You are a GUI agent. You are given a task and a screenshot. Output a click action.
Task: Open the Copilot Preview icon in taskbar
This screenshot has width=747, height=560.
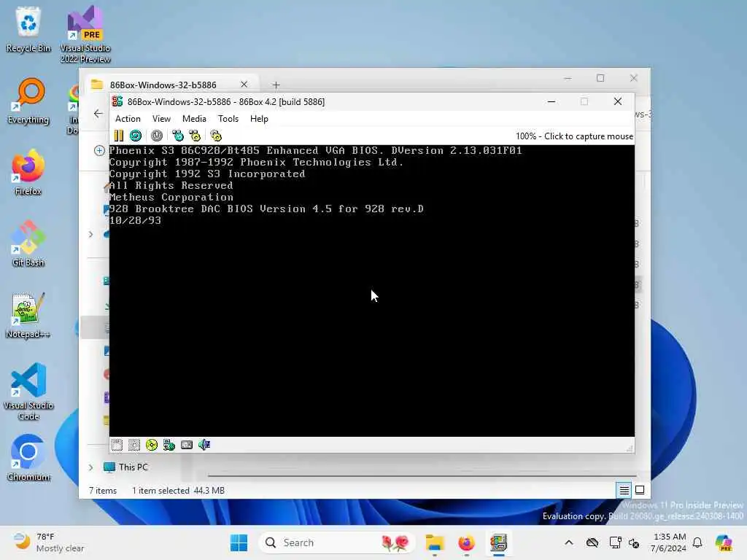pos(724,542)
